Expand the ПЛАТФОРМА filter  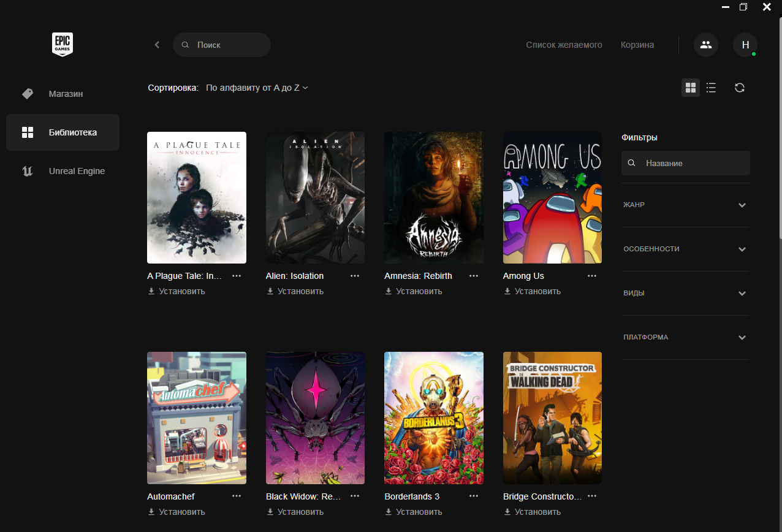coord(686,337)
